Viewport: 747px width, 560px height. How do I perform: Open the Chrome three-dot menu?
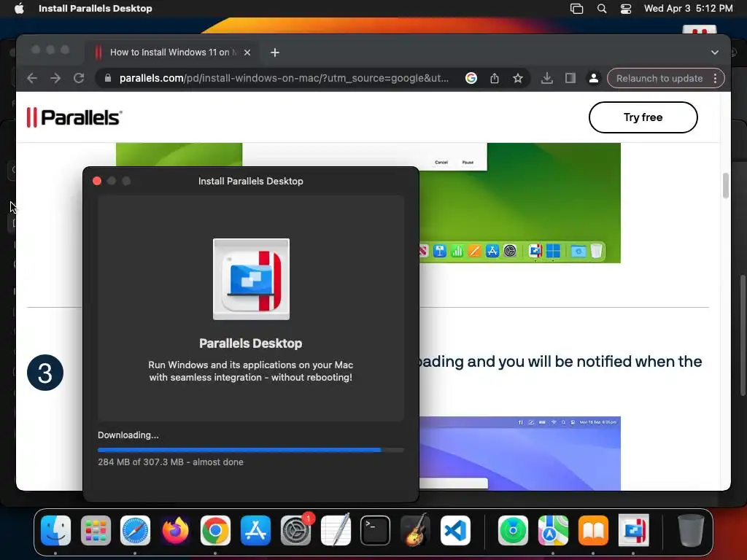pos(716,78)
